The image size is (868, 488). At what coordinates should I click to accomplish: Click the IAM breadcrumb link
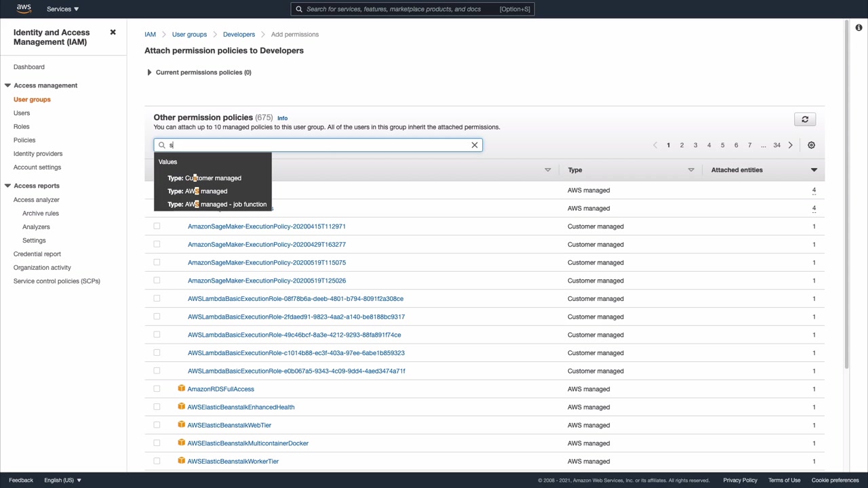pos(150,35)
